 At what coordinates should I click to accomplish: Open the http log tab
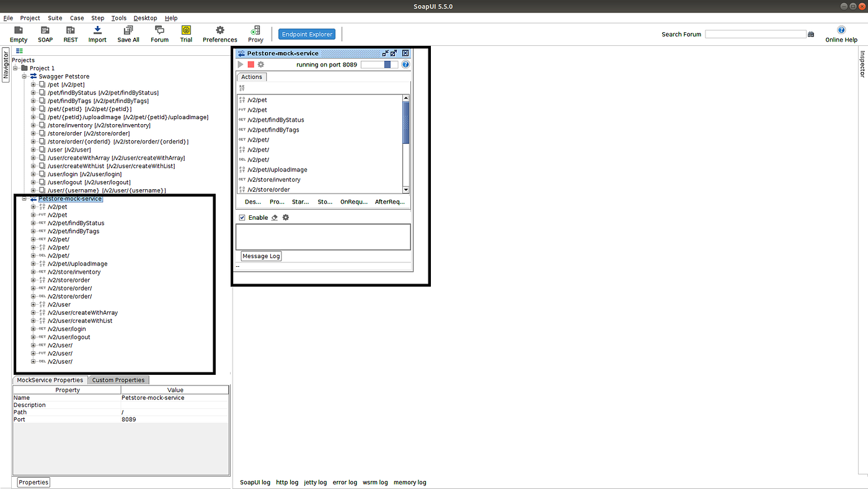pyautogui.click(x=287, y=482)
